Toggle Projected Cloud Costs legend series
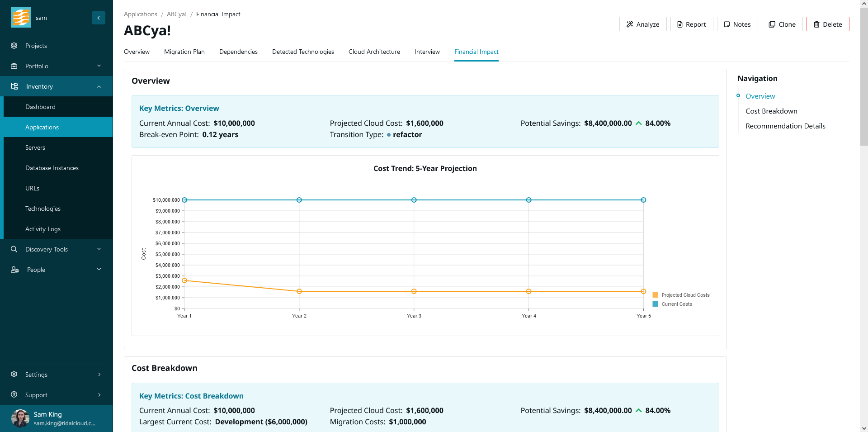 681,295
